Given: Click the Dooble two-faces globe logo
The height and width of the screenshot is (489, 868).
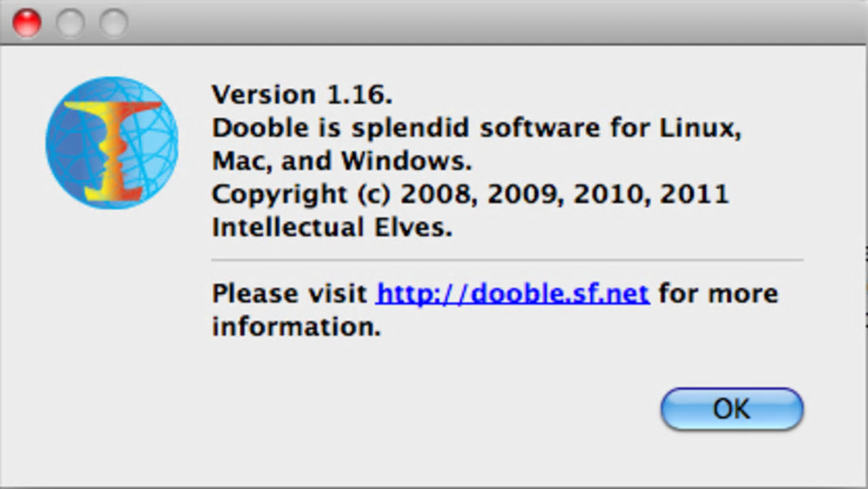Looking at the screenshot, I should point(111,143).
